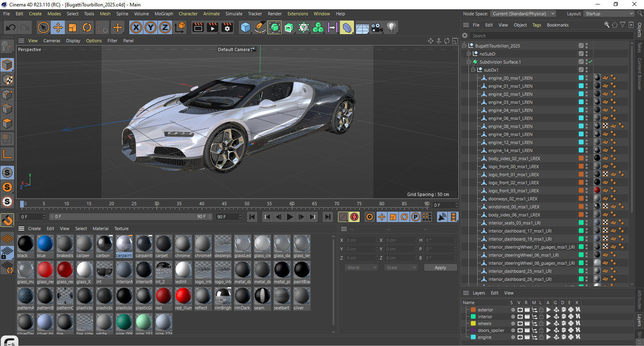Toggle visibility eye of exterior layer
Screen dimensions: 644x346
pos(520,310)
